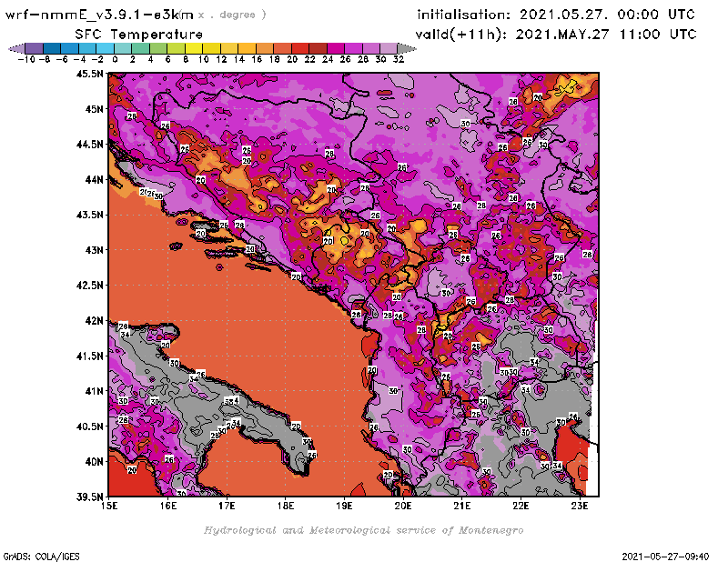Click the 44N latitude label
The image size is (728, 562).
[x=94, y=179]
